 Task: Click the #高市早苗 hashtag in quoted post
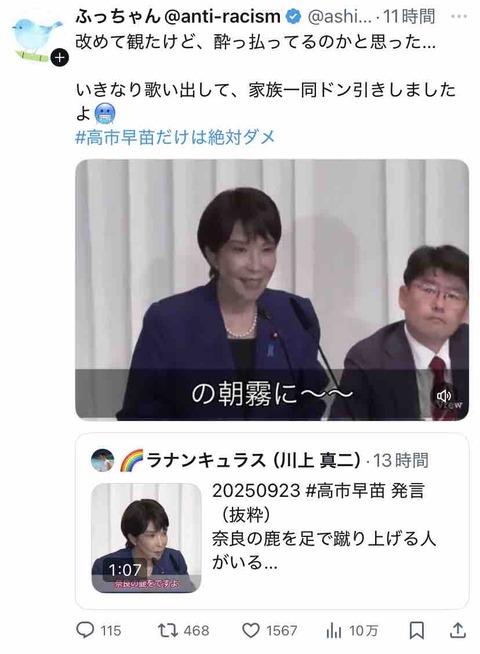345,491
